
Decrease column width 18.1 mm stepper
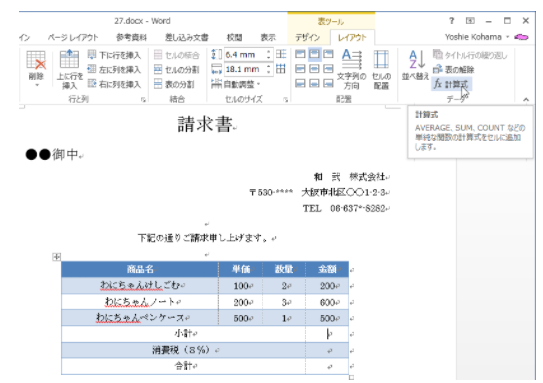(269, 72)
